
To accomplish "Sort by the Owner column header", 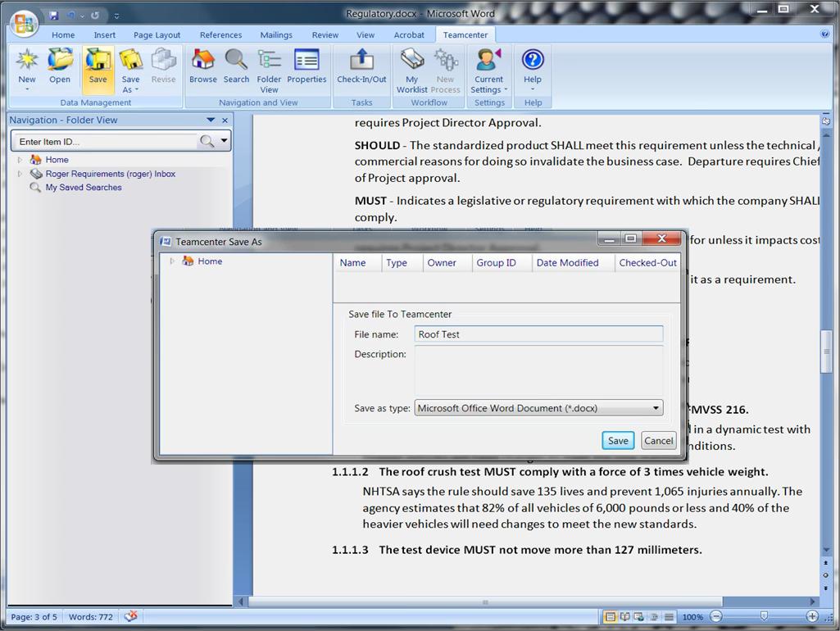I will pyautogui.click(x=442, y=262).
